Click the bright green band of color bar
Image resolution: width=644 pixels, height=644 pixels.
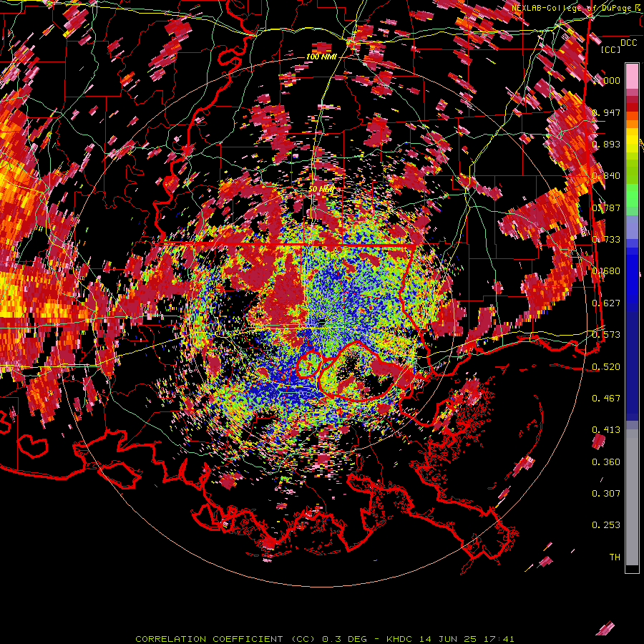(632, 195)
